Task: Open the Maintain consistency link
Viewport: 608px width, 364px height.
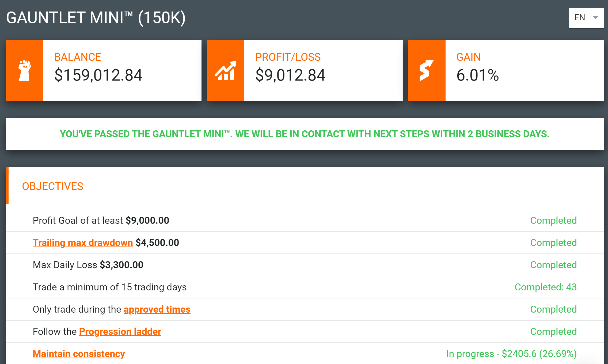Action: click(x=79, y=354)
